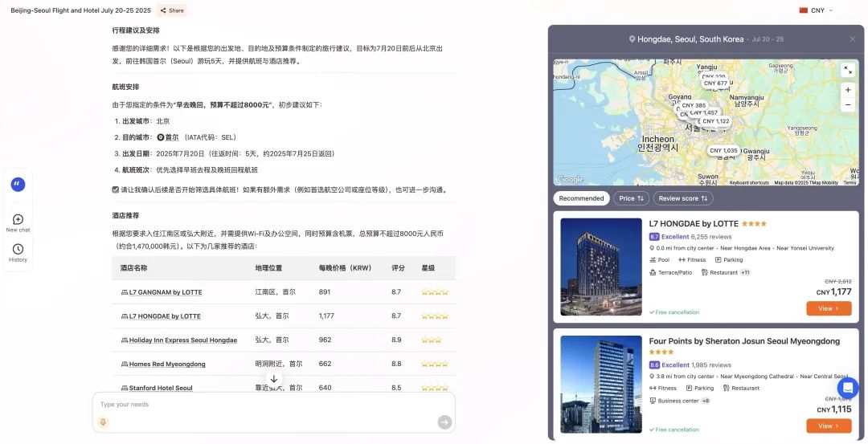
Task: Click Free cancellation under Four Points
Action: (674, 430)
